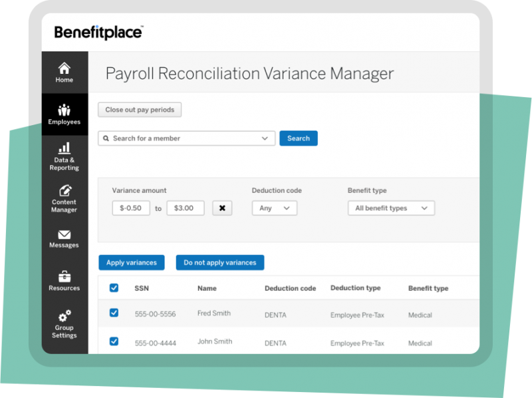Screen dimensions: 532x398
Task: Select the Home menu label
Action: tap(64, 80)
